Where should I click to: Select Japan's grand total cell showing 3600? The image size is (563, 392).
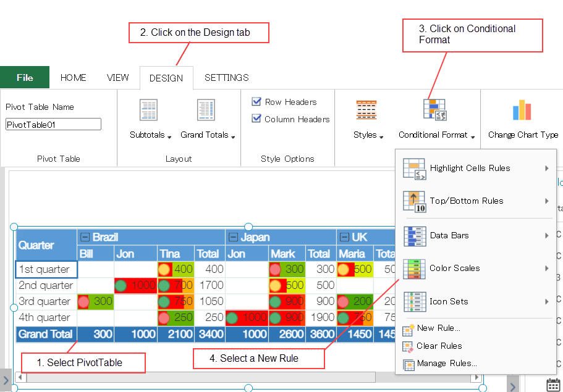pos(321,334)
